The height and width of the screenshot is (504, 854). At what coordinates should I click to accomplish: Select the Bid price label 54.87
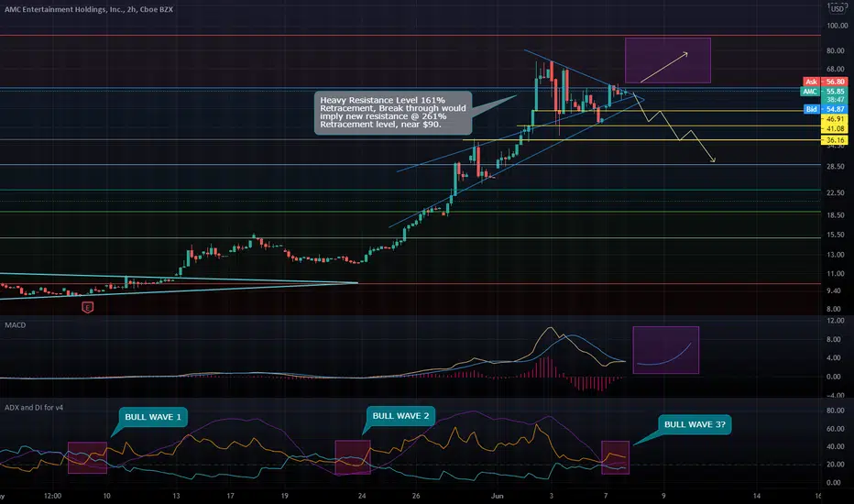(825, 110)
